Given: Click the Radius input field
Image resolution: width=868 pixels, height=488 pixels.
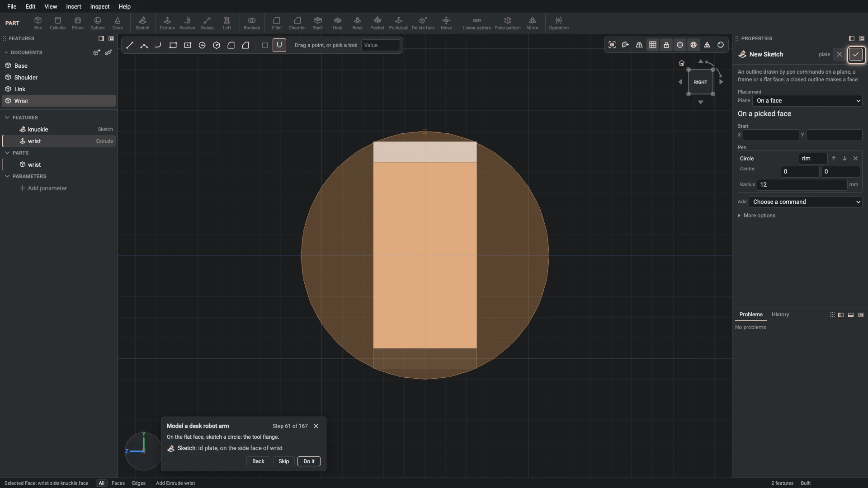Looking at the screenshot, I should pyautogui.click(x=802, y=184).
